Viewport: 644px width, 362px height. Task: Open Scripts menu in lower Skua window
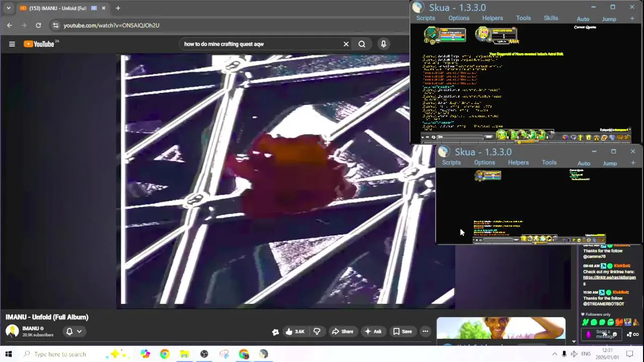(451, 162)
